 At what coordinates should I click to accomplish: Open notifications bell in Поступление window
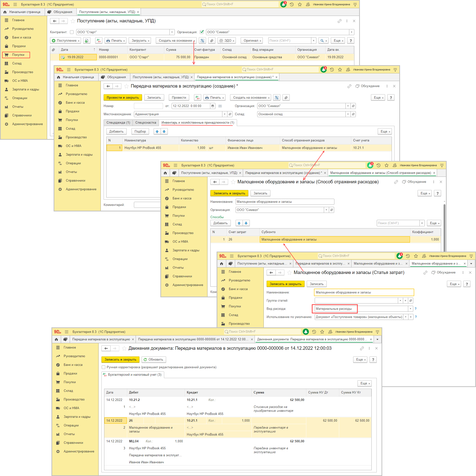pos(283,4)
